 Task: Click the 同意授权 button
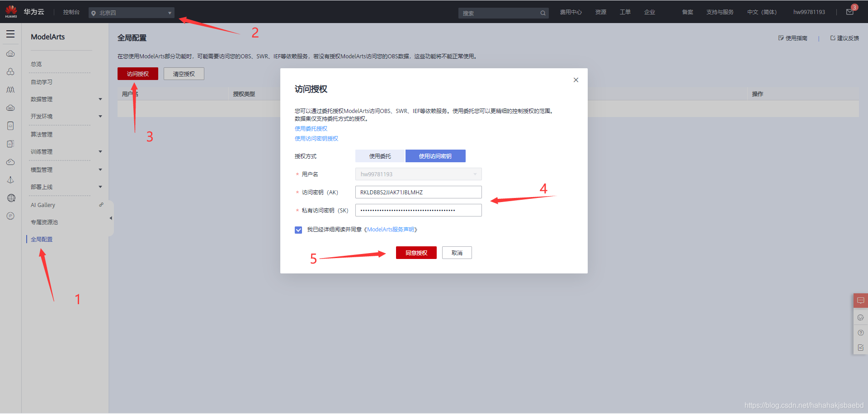(416, 253)
